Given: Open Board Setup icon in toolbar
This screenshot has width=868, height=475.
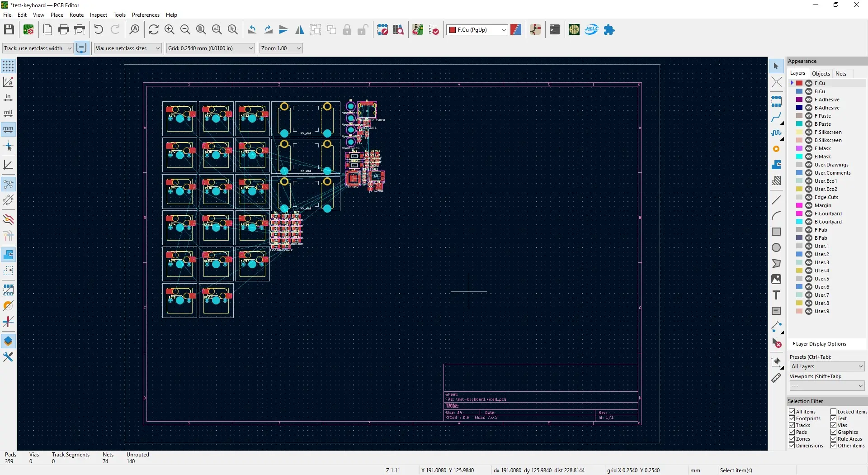Looking at the screenshot, I should tap(28, 30).
